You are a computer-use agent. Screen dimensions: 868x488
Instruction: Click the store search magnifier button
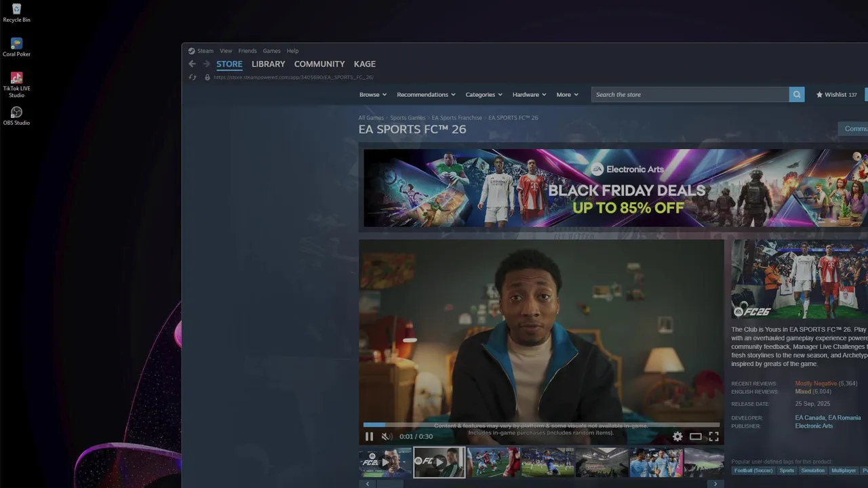[797, 95]
